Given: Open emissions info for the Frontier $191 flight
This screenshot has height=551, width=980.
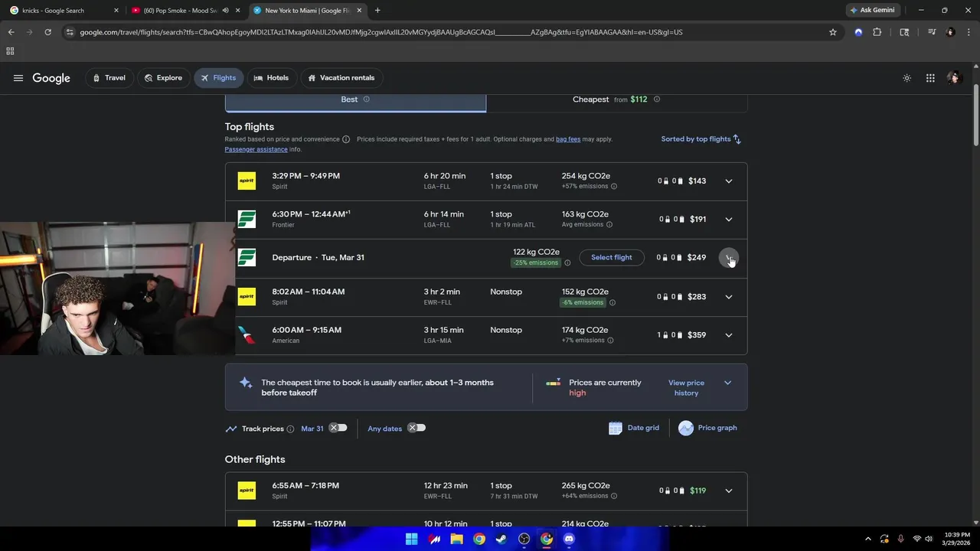Looking at the screenshot, I should click(x=609, y=225).
